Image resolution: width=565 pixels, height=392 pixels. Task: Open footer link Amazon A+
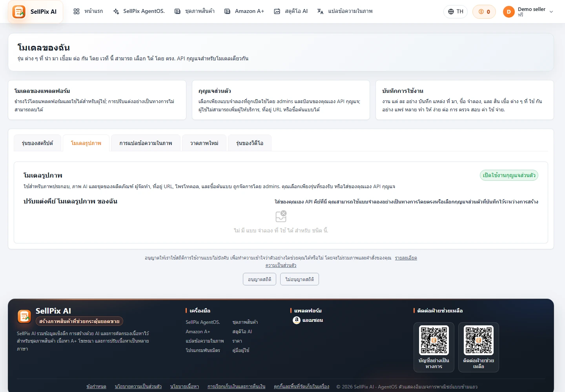198,332
